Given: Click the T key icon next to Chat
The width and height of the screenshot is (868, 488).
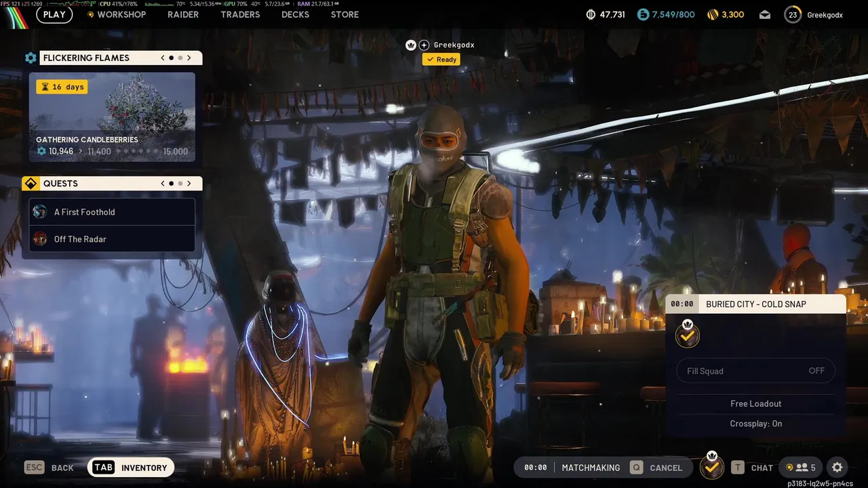Looking at the screenshot, I should point(737,468).
